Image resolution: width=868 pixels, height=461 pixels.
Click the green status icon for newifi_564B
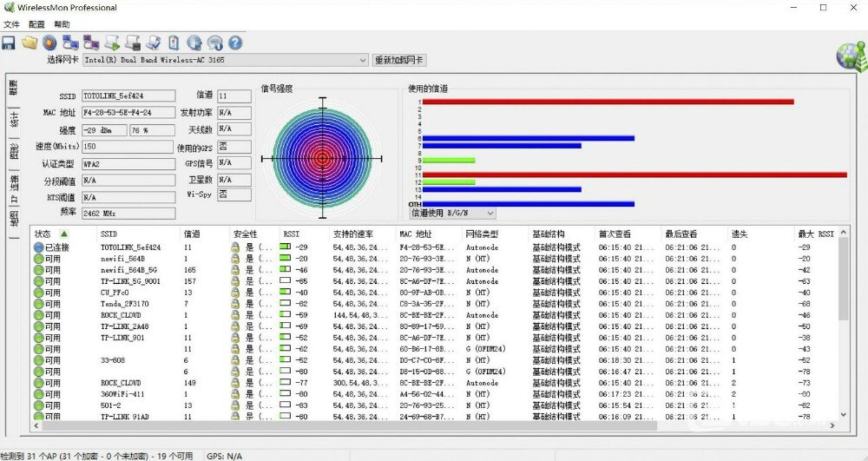38,259
